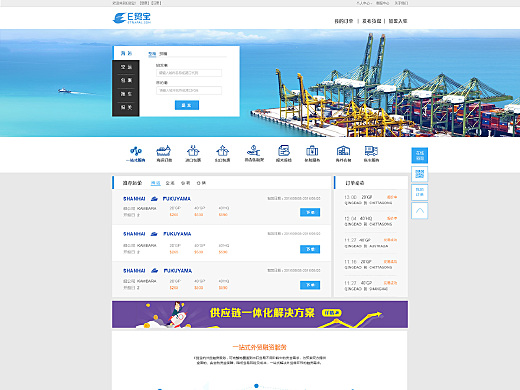520x390 pixels.
Task: Click the destination port input field
Action: (189, 90)
